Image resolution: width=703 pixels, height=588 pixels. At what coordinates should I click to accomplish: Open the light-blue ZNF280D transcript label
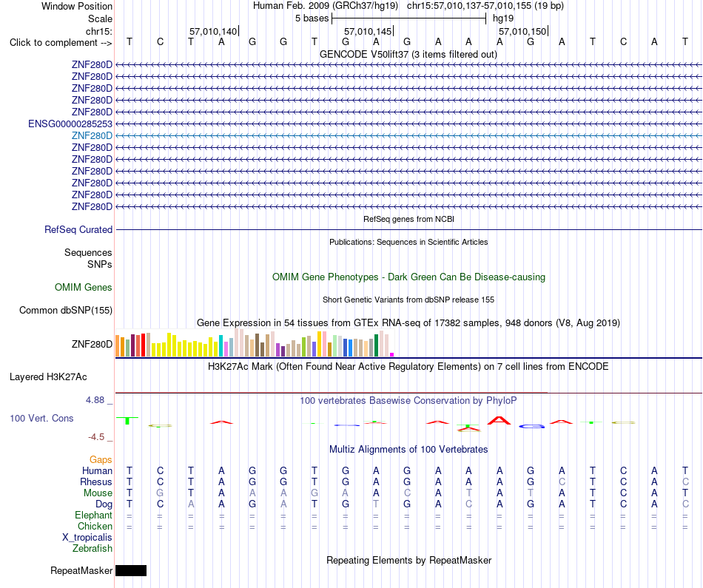coord(92,135)
